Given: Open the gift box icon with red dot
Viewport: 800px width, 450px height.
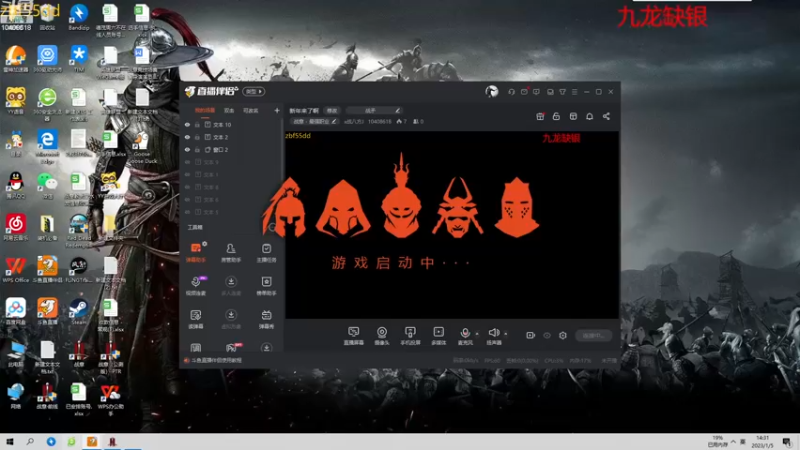Looking at the screenshot, I should click(540, 116).
